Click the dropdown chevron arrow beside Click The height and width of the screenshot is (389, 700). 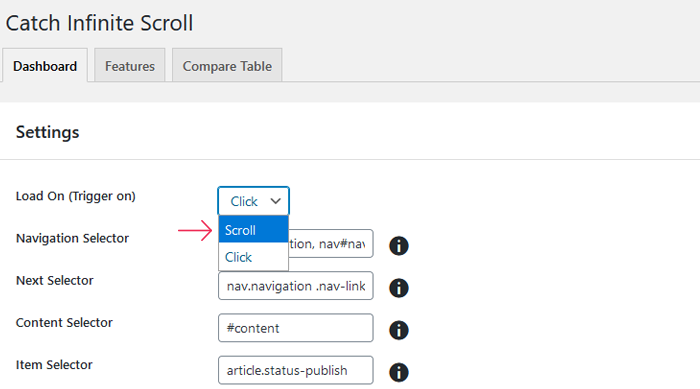(275, 201)
